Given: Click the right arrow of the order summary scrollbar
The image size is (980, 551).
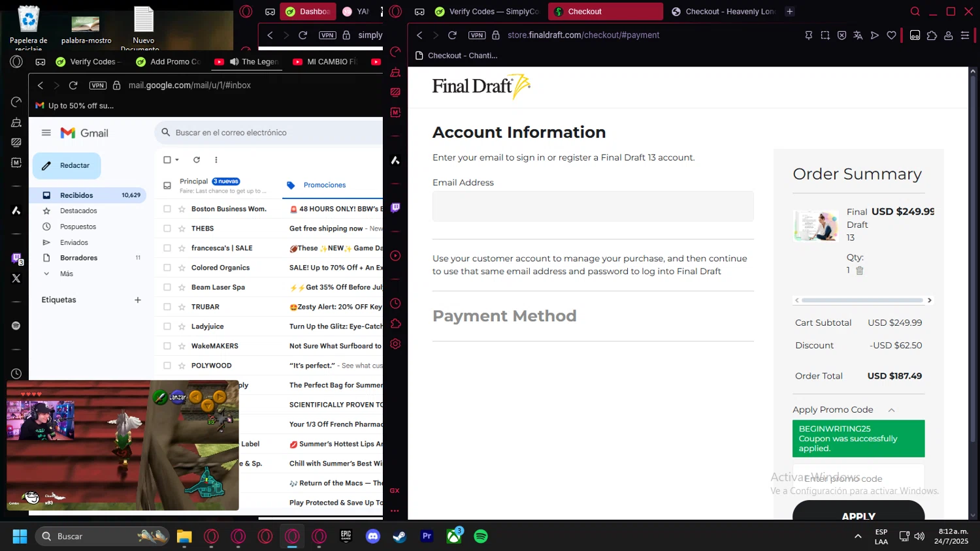Looking at the screenshot, I should 929,300.
